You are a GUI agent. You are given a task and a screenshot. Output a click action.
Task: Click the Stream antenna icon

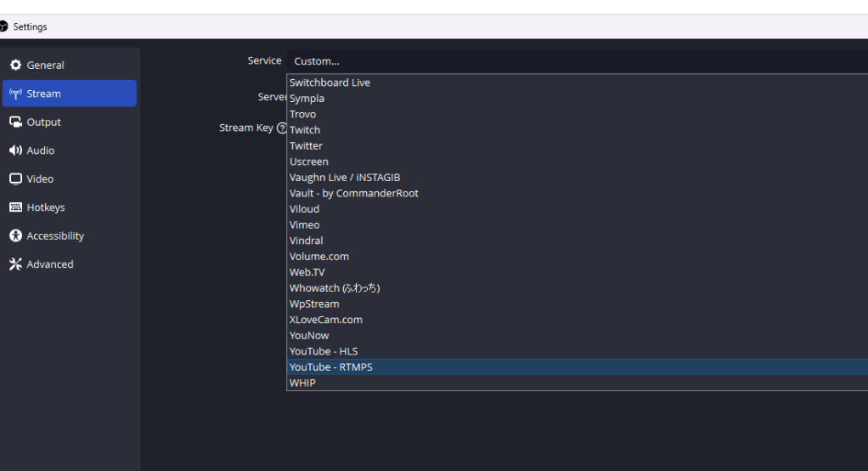pos(15,94)
